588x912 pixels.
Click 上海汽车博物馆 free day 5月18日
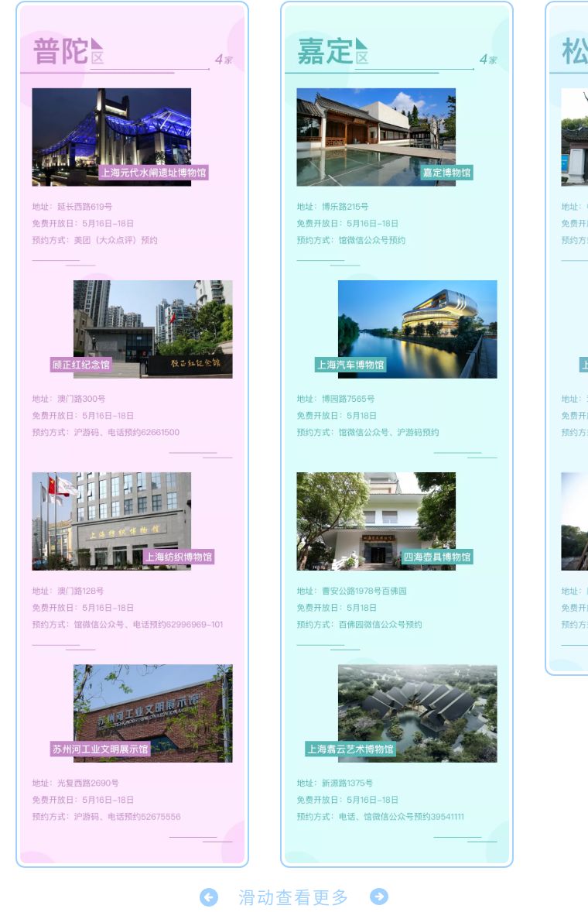point(361,415)
